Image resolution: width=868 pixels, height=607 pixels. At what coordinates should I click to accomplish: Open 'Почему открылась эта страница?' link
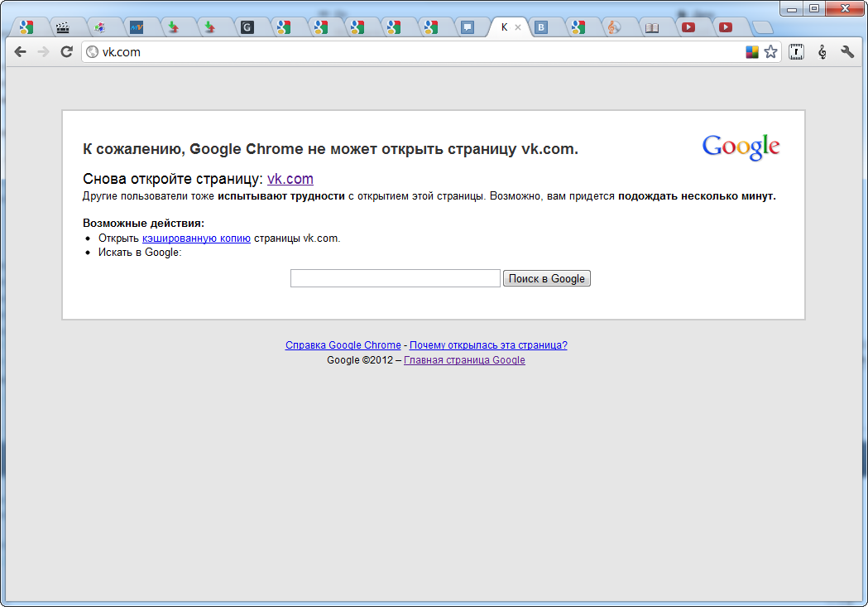point(488,345)
